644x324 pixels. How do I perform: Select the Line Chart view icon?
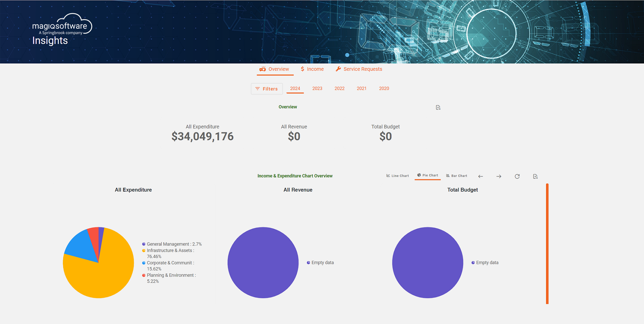397,176
